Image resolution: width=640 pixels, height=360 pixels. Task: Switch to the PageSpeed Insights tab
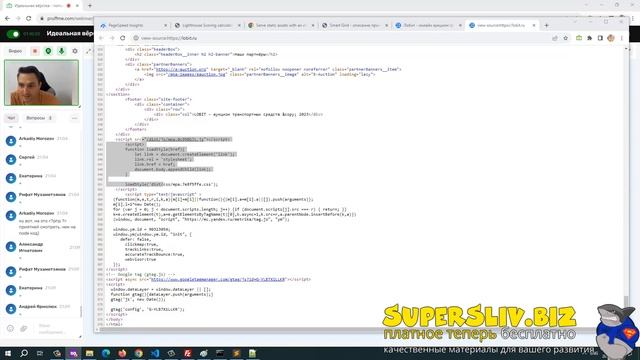133,25
